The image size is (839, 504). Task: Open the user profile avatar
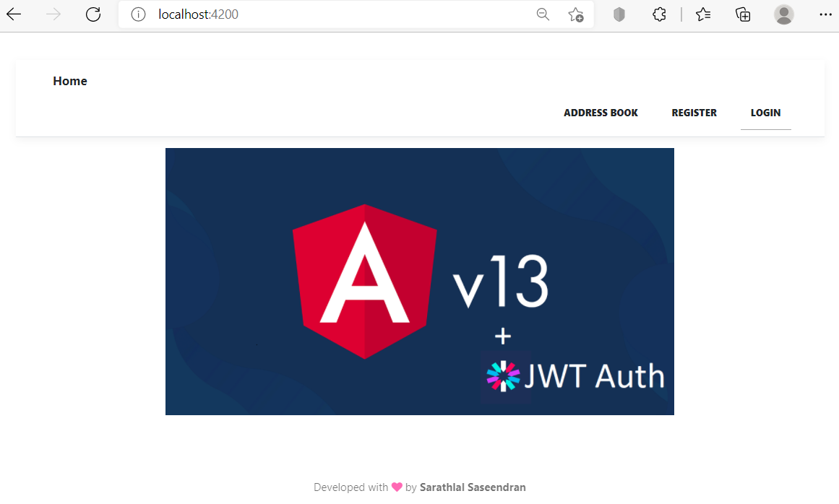(784, 14)
